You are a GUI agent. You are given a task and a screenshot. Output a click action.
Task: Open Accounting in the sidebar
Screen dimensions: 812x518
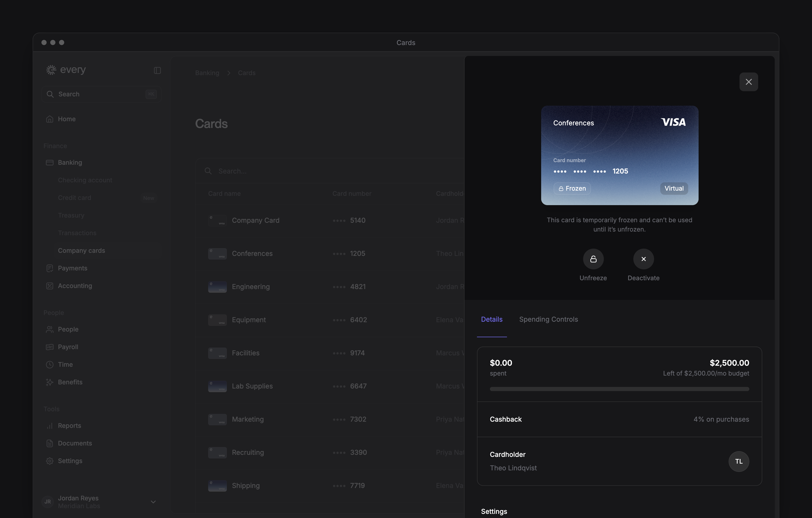click(x=101, y=286)
